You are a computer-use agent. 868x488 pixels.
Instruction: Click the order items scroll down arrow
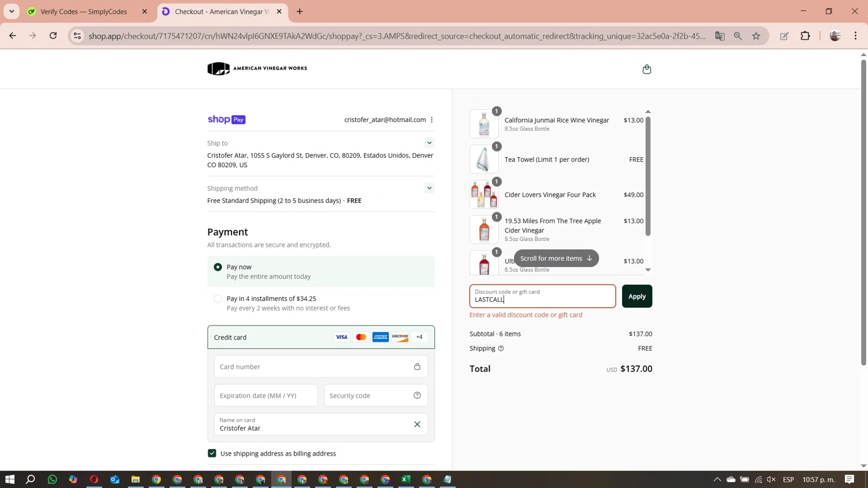[x=648, y=270]
